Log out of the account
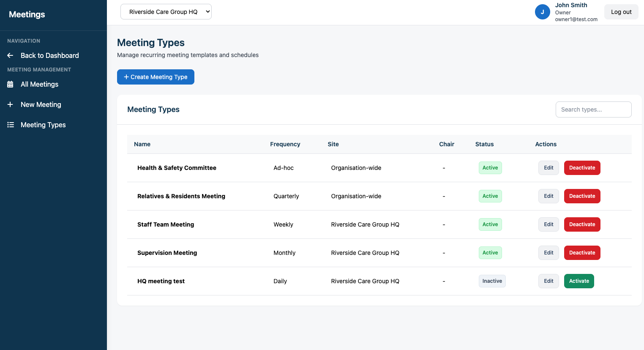644x350 pixels. click(x=621, y=12)
